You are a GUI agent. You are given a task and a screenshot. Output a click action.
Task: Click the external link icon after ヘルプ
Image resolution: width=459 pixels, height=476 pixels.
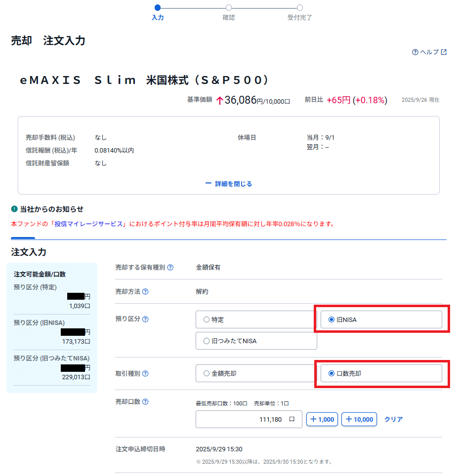pos(444,52)
